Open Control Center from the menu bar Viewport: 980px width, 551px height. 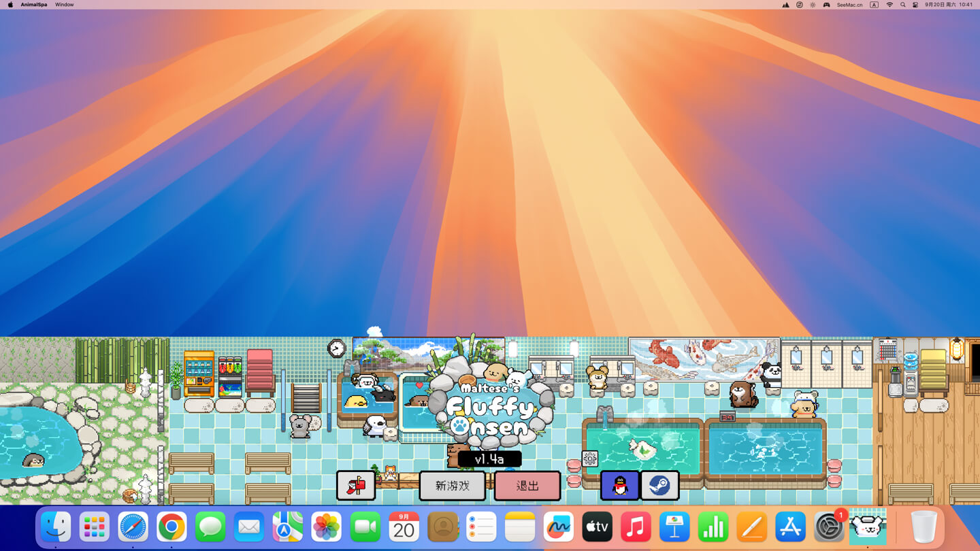[915, 5]
